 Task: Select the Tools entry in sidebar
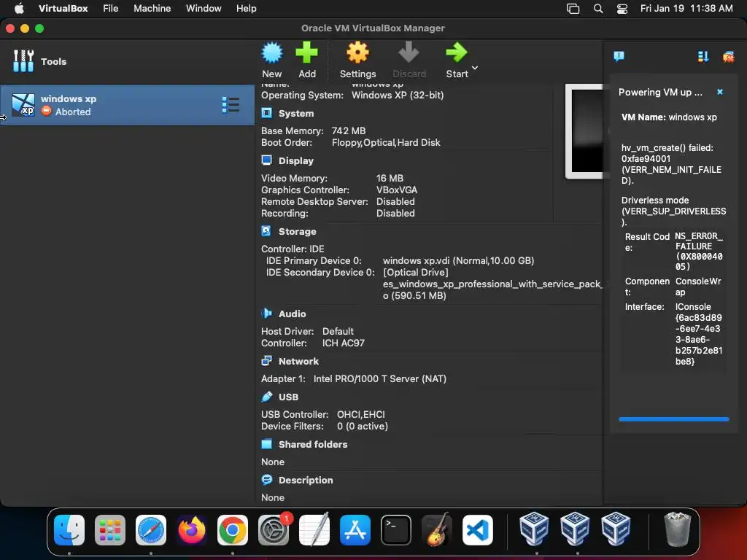[127, 61]
